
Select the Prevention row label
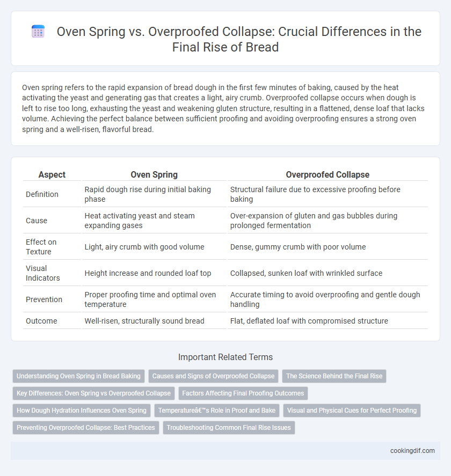point(43,299)
